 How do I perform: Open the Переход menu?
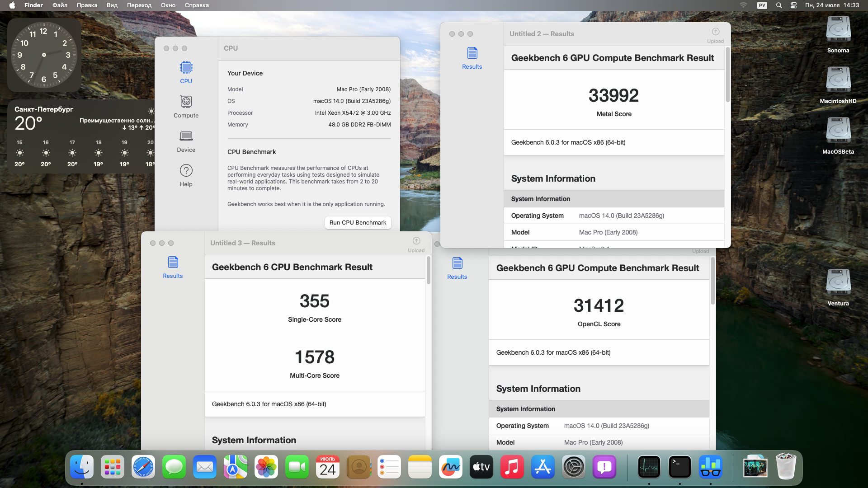click(139, 5)
